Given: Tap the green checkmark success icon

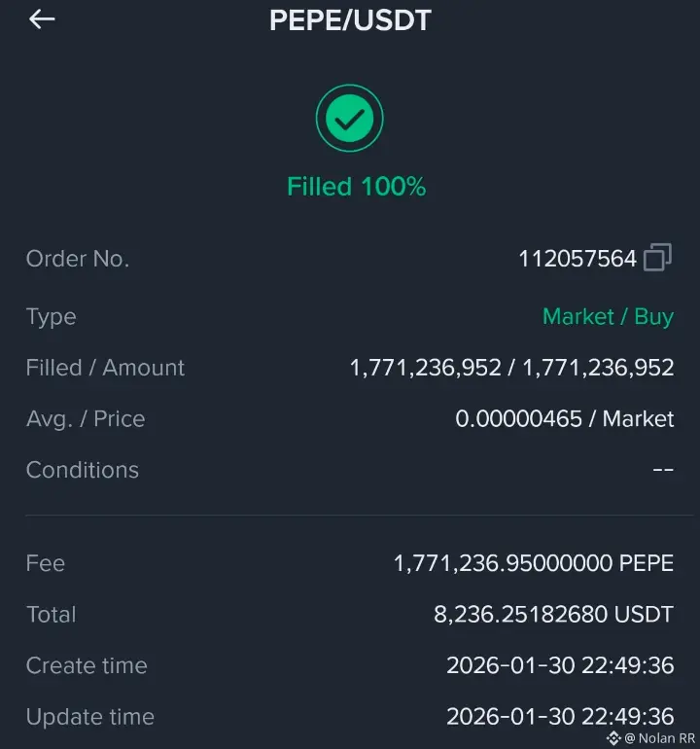Looking at the screenshot, I should point(350,119).
